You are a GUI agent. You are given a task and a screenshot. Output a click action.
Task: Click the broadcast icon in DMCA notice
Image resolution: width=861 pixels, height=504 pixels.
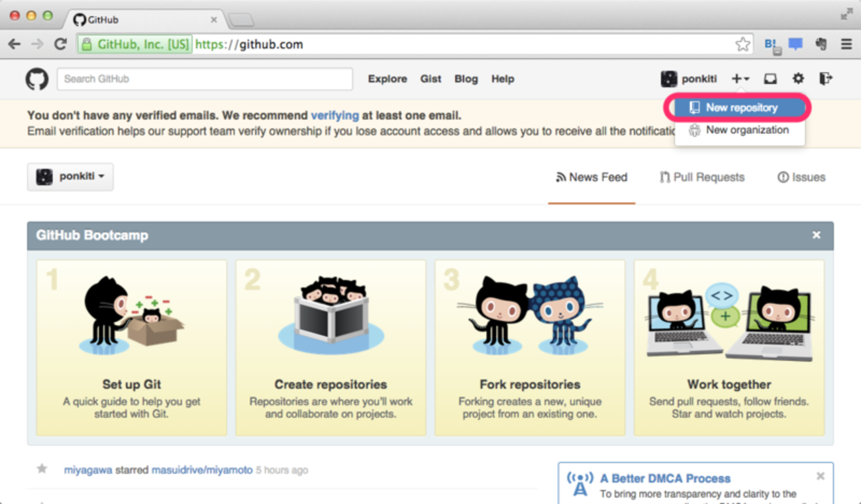click(580, 484)
